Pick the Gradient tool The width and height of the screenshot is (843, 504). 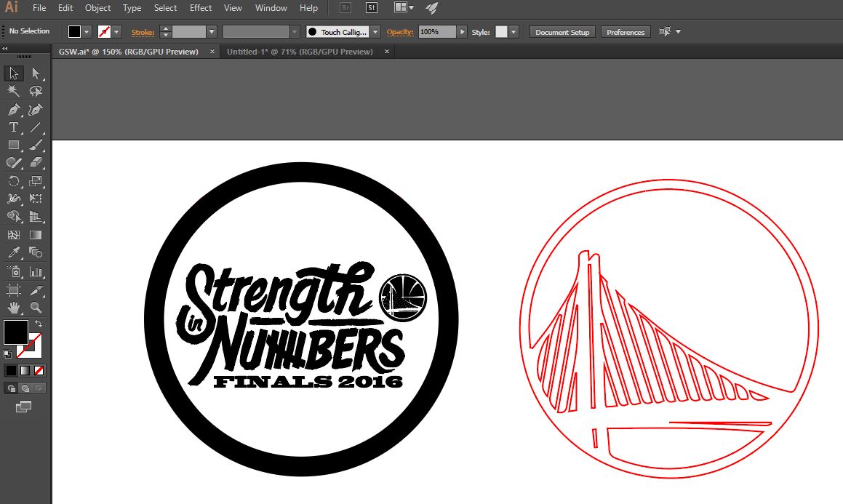point(36,235)
